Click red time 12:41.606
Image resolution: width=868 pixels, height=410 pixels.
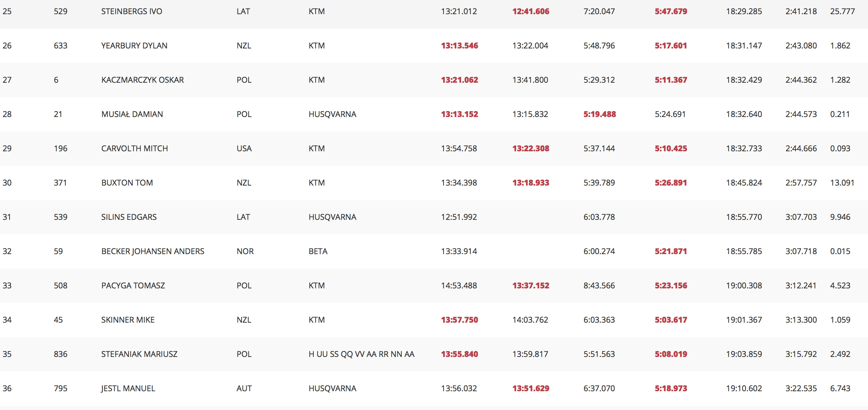pos(531,12)
